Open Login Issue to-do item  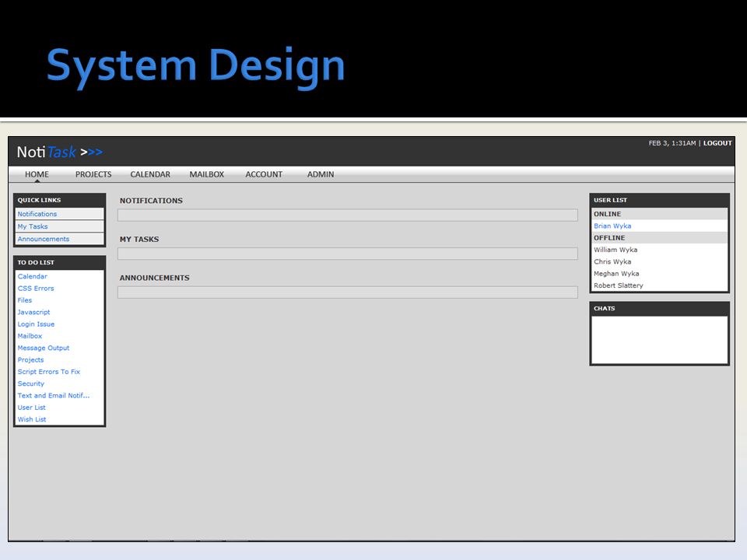pyautogui.click(x=37, y=324)
